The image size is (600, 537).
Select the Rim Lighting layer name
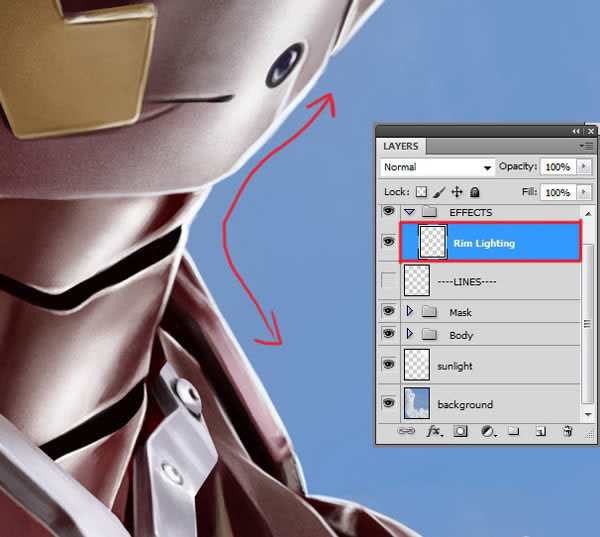click(x=484, y=243)
